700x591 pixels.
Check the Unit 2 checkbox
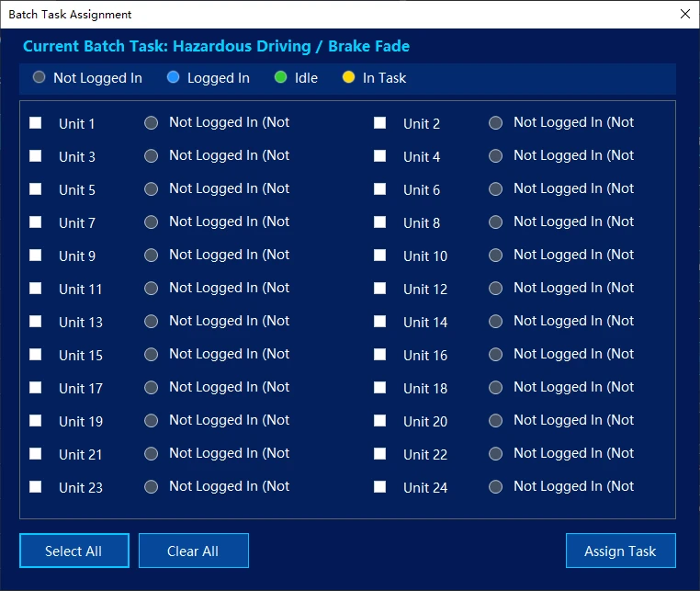[380, 123]
